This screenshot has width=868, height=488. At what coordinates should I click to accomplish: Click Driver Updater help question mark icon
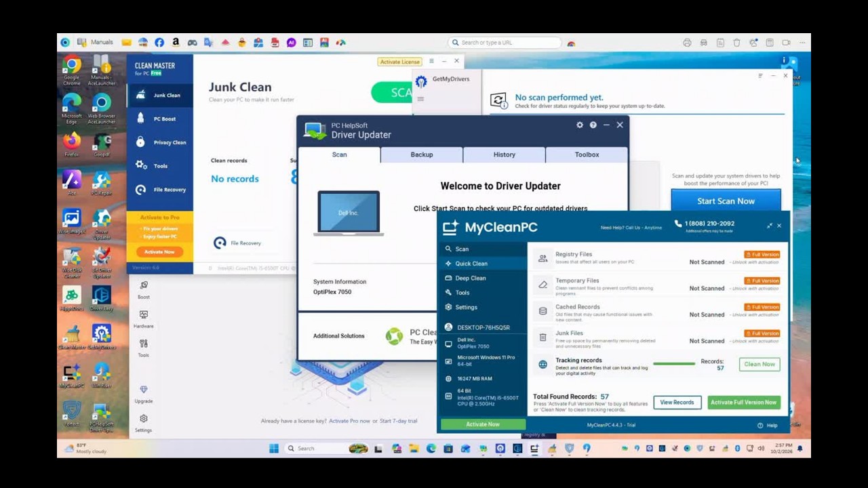pyautogui.click(x=593, y=125)
